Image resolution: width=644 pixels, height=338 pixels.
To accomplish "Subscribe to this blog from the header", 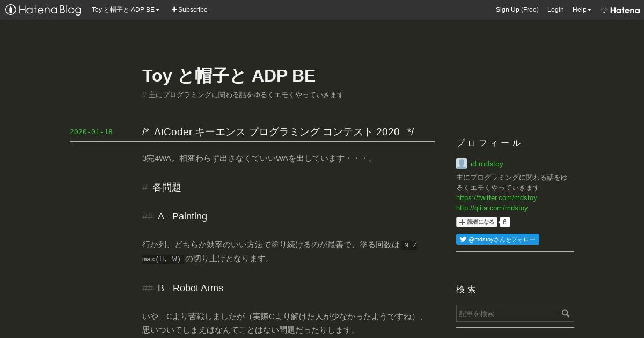I will 189,10.
